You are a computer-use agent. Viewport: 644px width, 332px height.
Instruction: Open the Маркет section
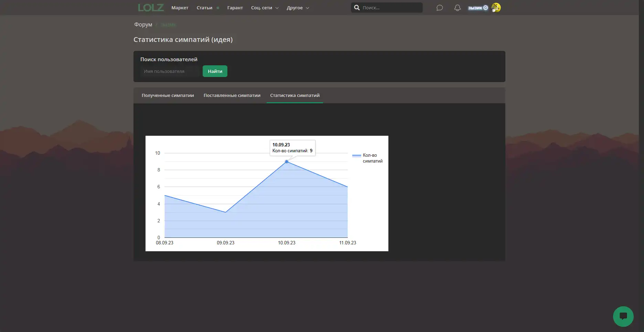point(180,8)
